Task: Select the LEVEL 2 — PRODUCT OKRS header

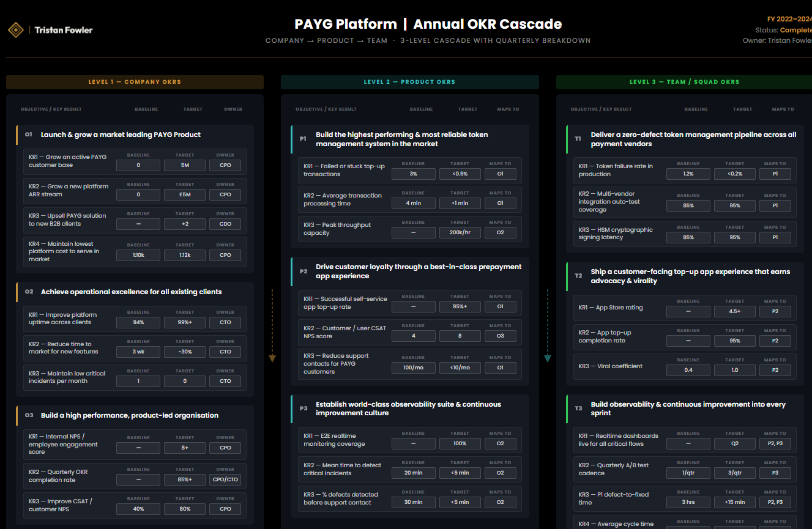Action: pyautogui.click(x=409, y=81)
